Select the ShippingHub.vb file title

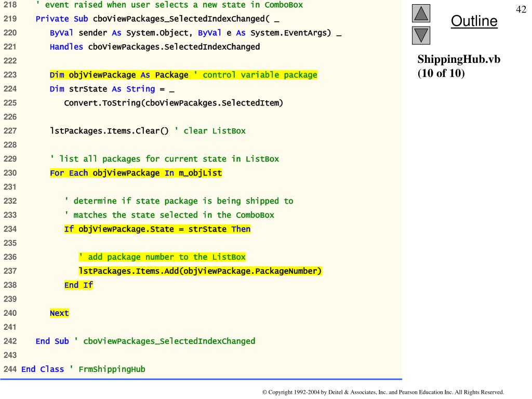(x=459, y=59)
